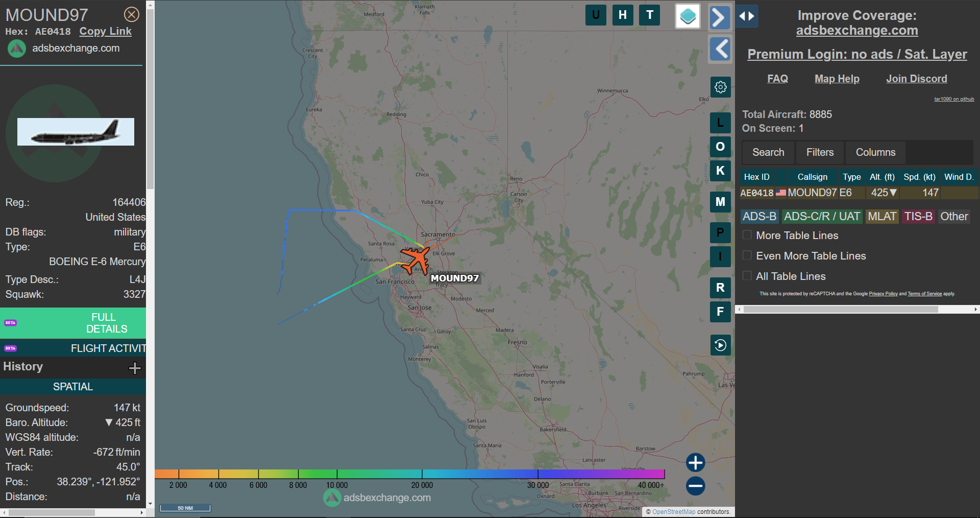Click the TIS-B source legend
The width and height of the screenshot is (980, 518).
point(918,217)
